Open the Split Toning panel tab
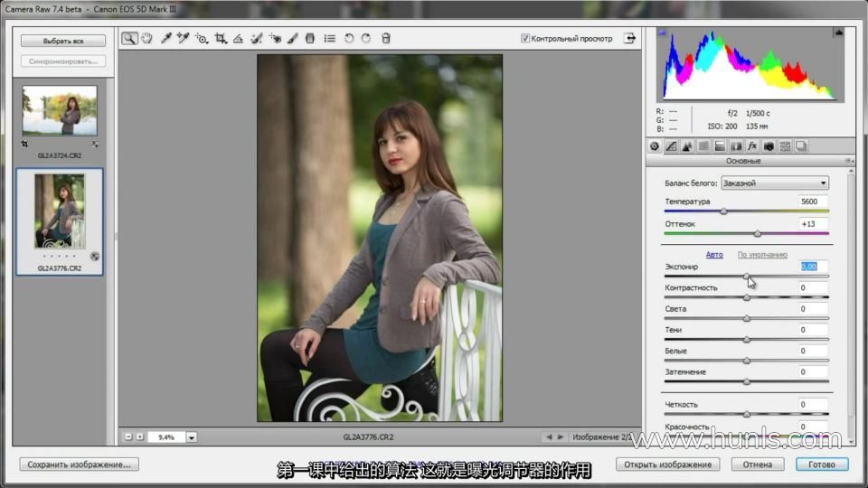 click(x=720, y=146)
